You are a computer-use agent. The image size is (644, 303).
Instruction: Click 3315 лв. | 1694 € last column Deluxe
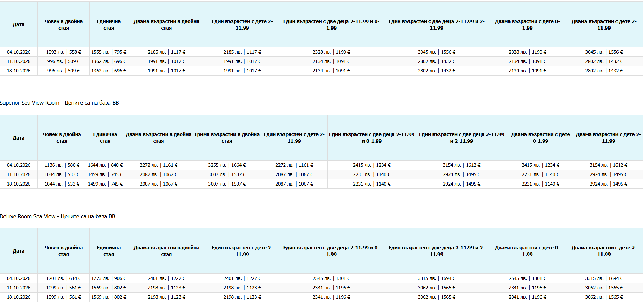click(604, 278)
